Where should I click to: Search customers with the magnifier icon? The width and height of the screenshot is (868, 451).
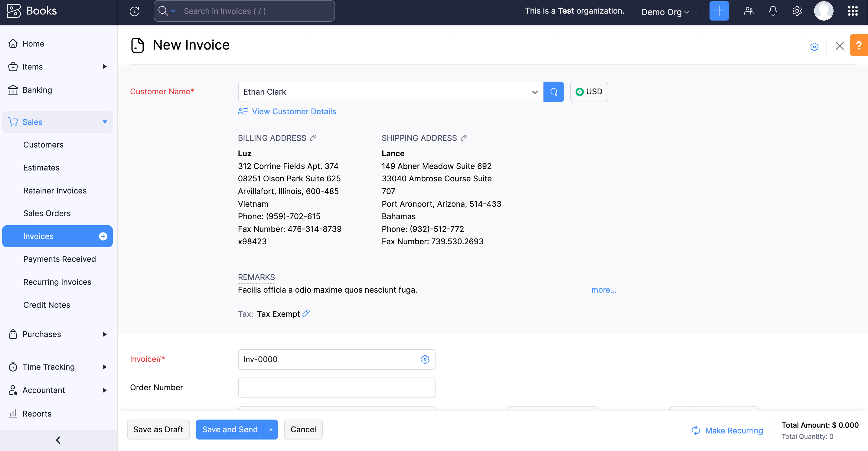click(553, 92)
